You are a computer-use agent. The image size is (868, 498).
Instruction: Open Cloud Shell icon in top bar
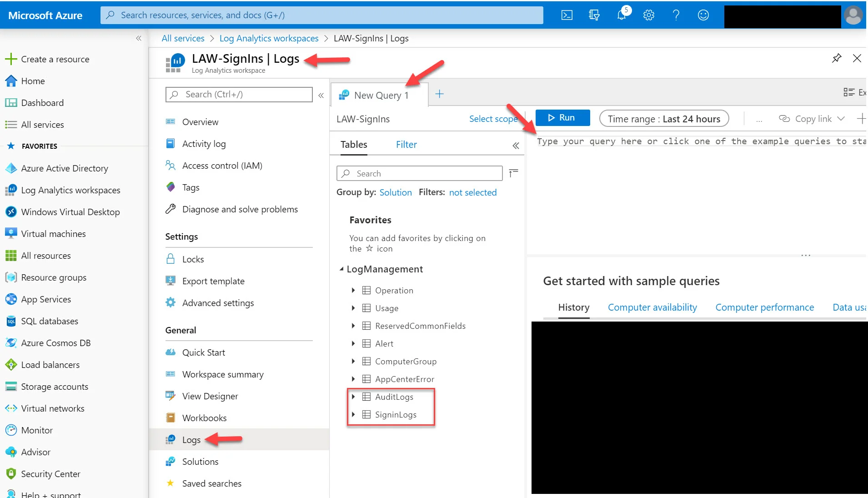(567, 15)
